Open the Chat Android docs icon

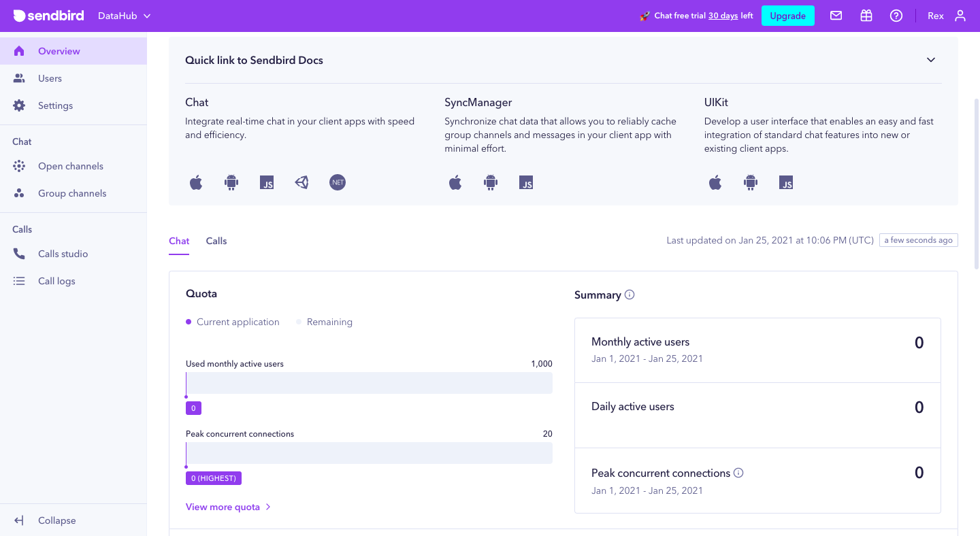click(x=231, y=182)
